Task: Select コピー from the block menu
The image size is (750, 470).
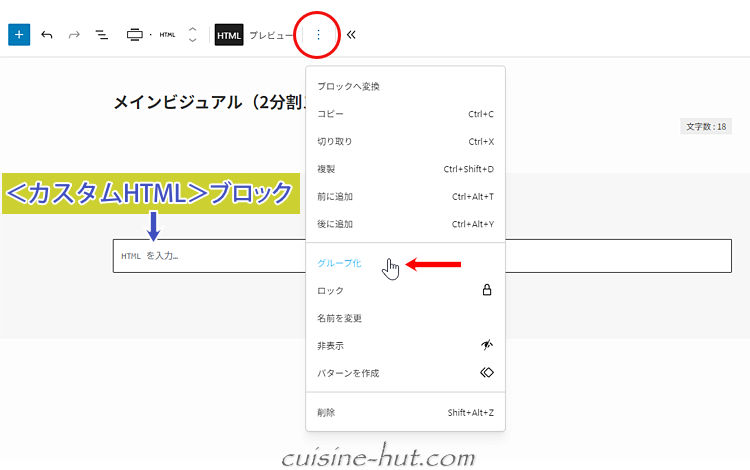Action: (x=405, y=114)
